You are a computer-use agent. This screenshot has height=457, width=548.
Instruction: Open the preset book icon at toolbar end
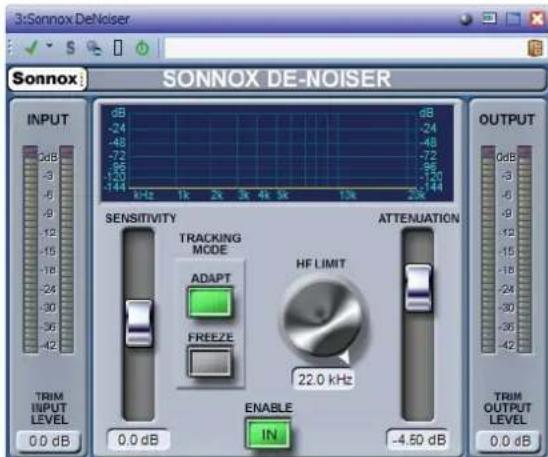535,48
